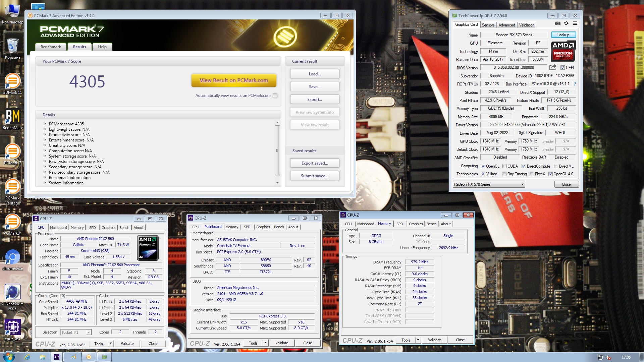The width and height of the screenshot is (644, 362).
Task: Open Radeon RX 570 Series GPU dropdown
Action: click(489, 184)
